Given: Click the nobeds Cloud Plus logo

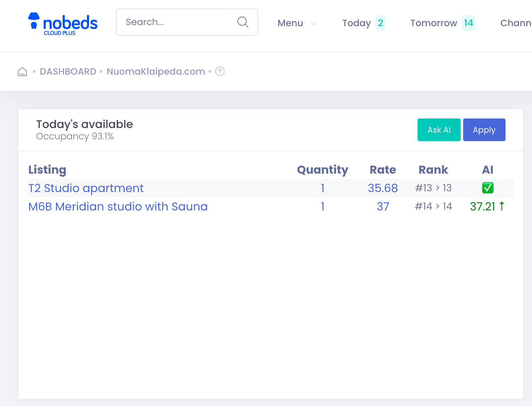Looking at the screenshot, I should [x=63, y=23].
